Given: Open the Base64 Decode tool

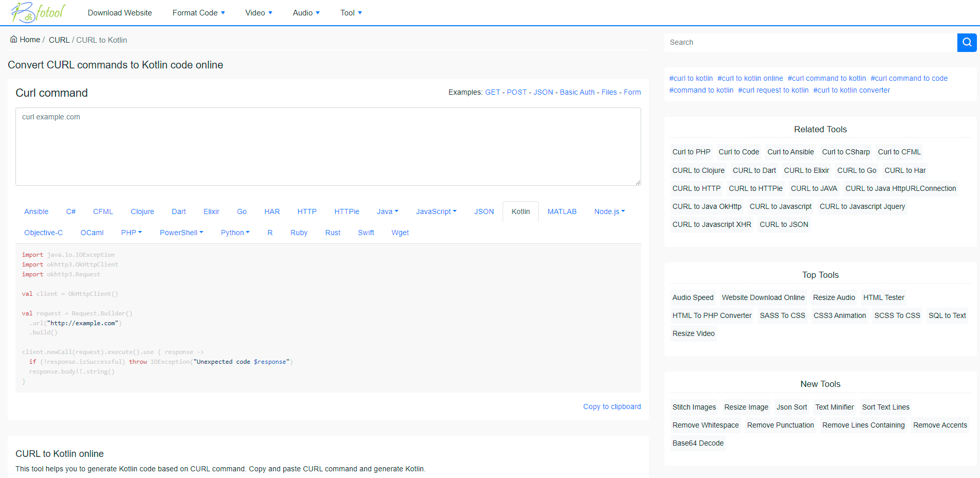Looking at the screenshot, I should point(697,443).
